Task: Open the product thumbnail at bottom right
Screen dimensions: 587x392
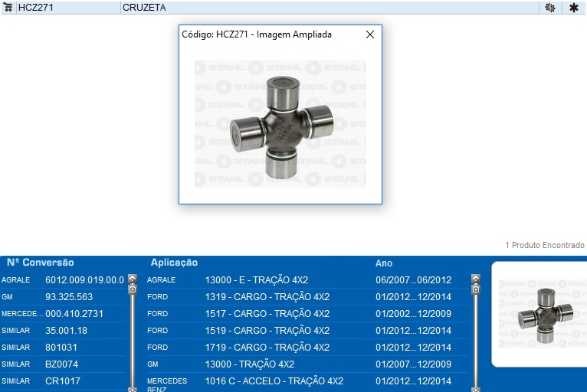Action: click(545, 315)
